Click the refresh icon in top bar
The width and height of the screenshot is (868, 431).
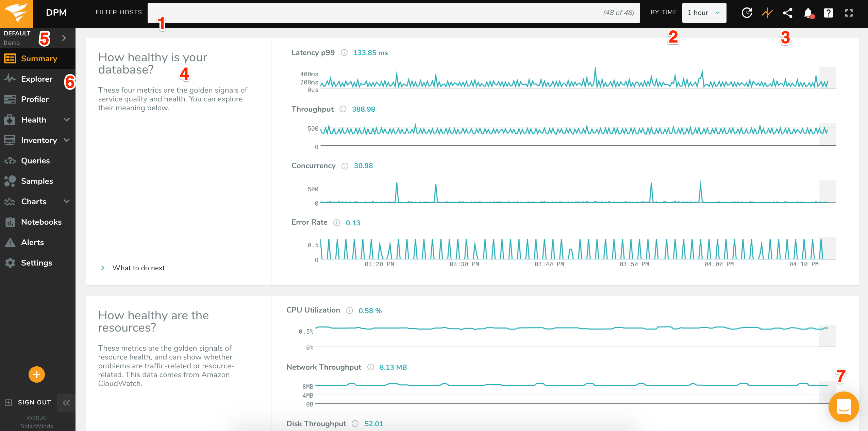click(747, 13)
